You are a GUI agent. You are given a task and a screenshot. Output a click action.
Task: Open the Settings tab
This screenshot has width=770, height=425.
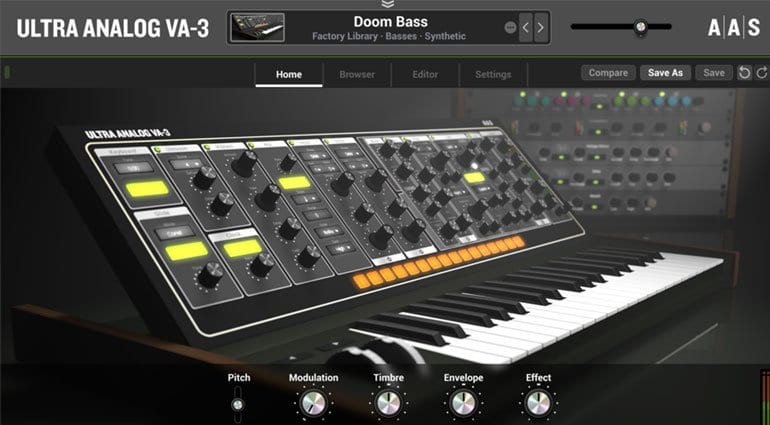point(493,74)
